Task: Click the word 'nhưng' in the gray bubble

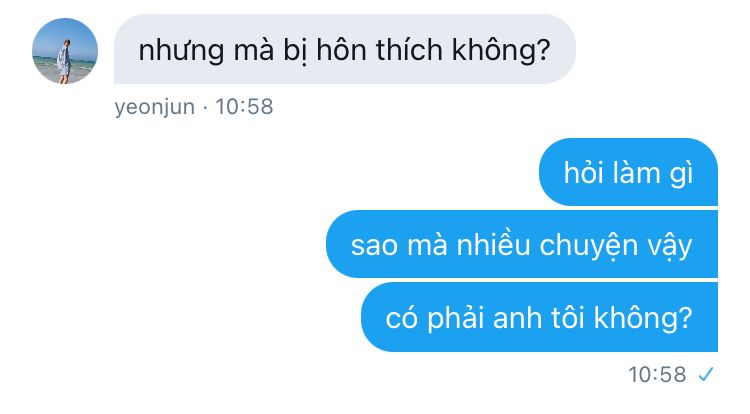Action: point(181,51)
